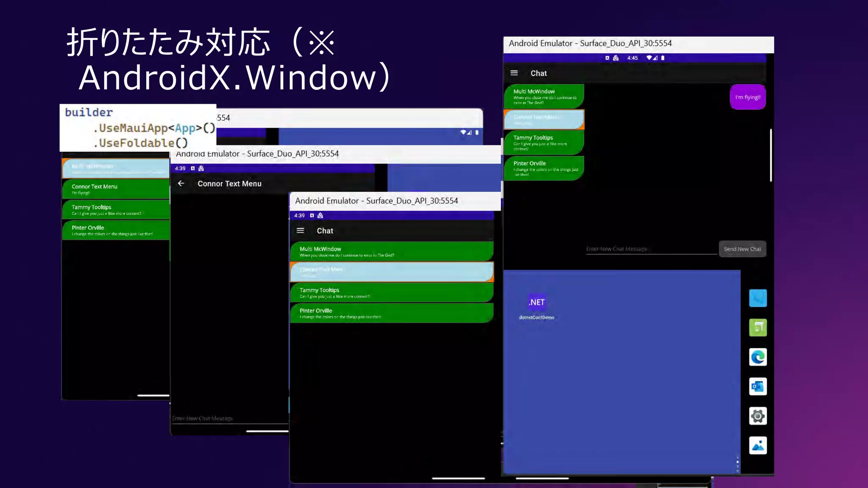Screen dimensions: 868x488
Task: Select Pinter Orville chat in leftmost emulator
Action: click(116, 230)
